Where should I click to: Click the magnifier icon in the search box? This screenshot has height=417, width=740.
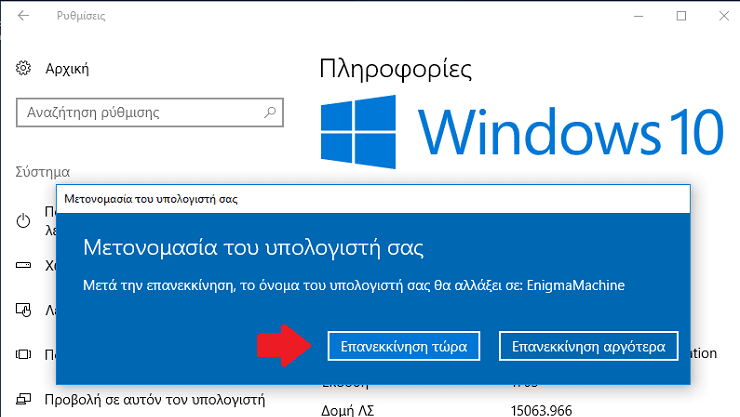pyautogui.click(x=269, y=112)
